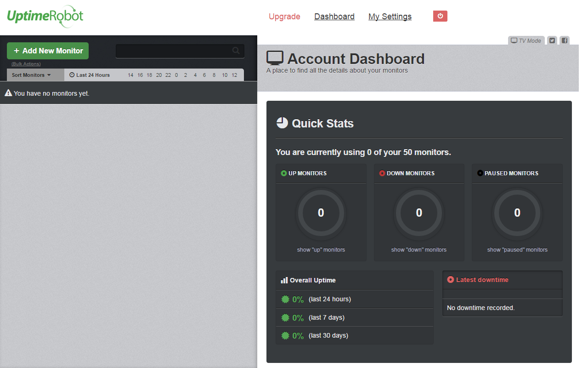Click the green badge for last 30 days
The image size is (588, 368).
click(x=285, y=335)
